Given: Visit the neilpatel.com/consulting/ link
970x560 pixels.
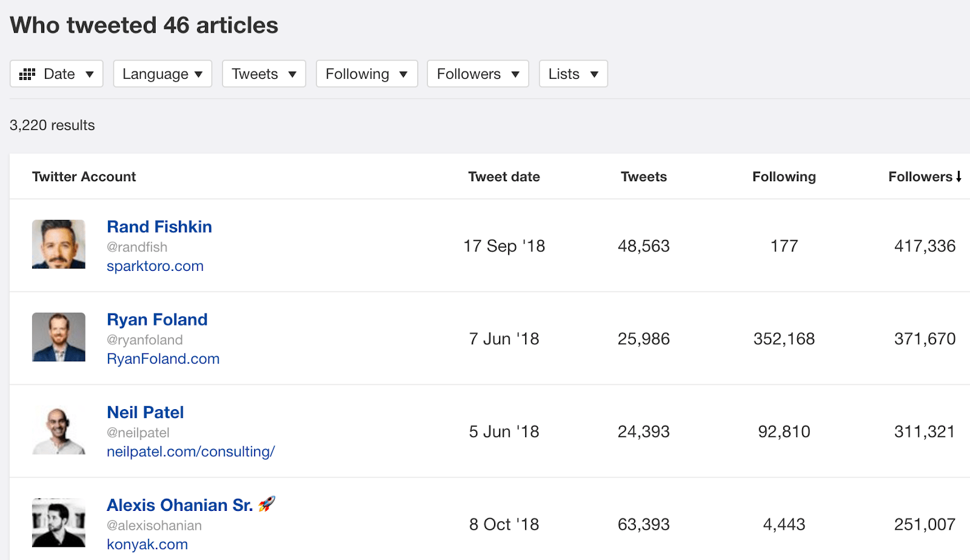Looking at the screenshot, I should [191, 452].
